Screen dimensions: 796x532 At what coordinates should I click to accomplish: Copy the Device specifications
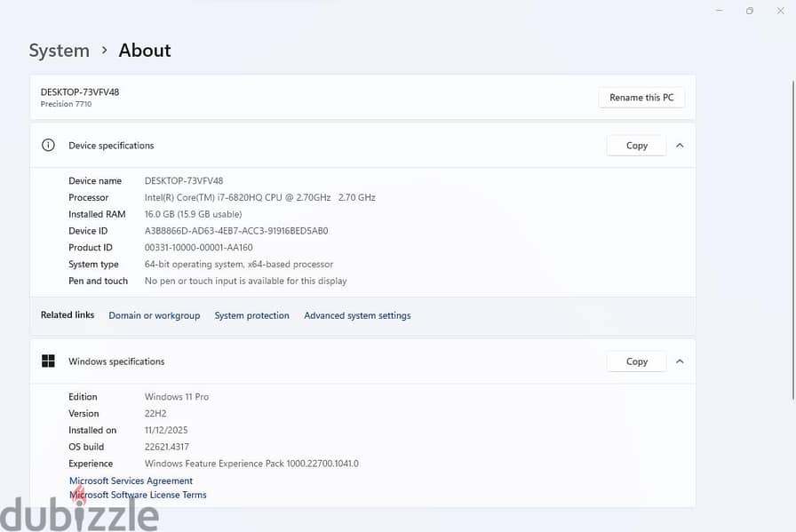[637, 145]
